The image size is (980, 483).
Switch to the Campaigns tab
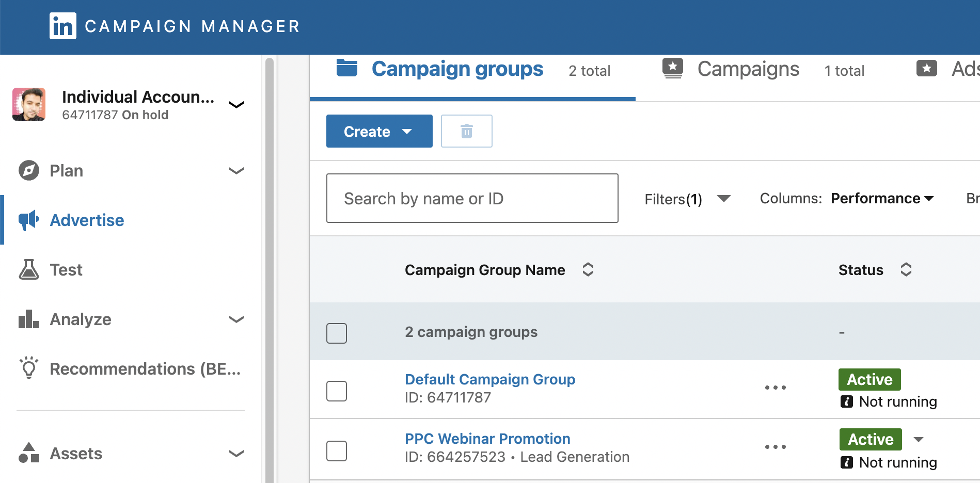coord(748,69)
